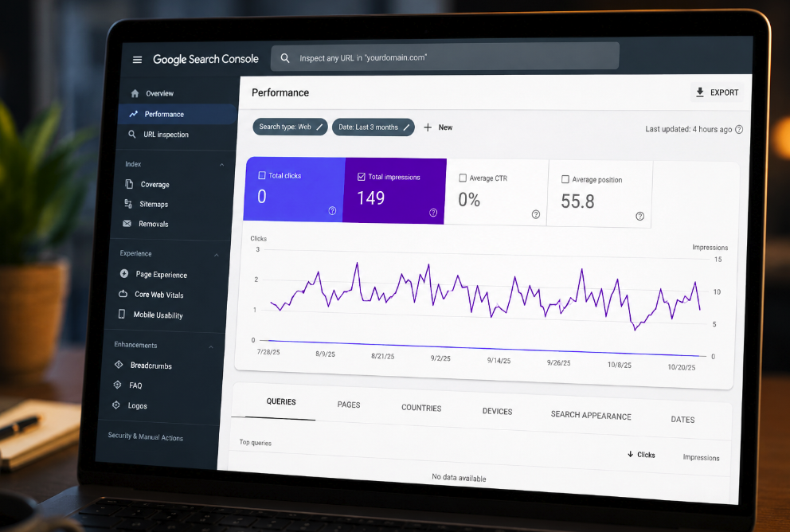Open help icon on Average position card

point(639,216)
